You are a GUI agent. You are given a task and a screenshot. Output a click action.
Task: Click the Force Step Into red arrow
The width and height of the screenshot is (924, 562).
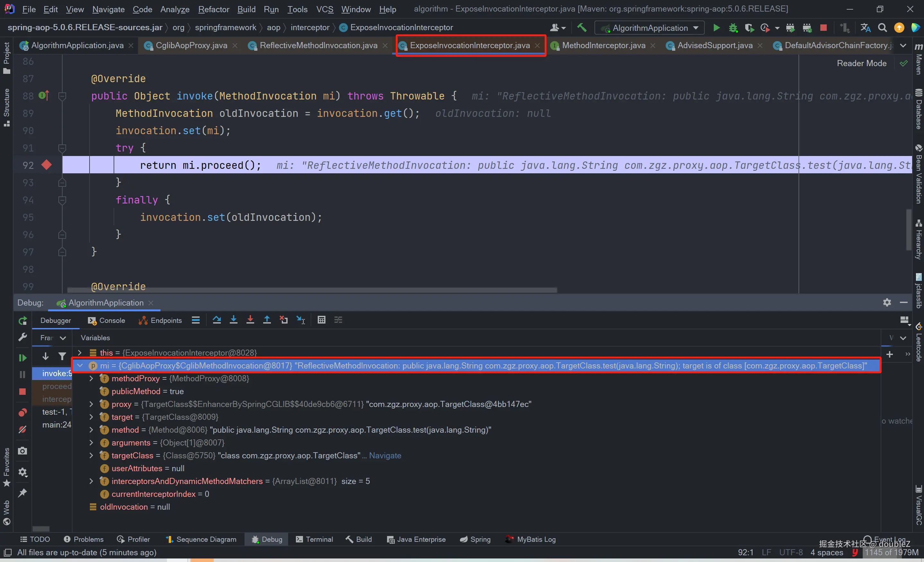250,320
